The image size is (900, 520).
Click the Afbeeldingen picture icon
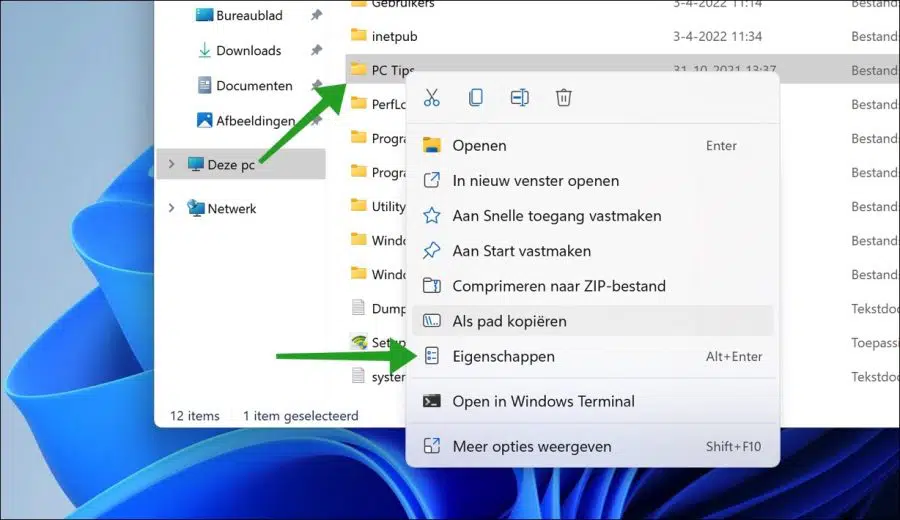coord(204,120)
